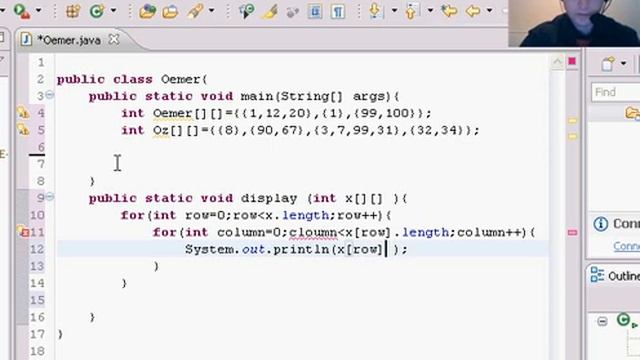The image size is (640, 360).
Task: Click the Toggle Breadcrumb icon
Action: [x=247, y=11]
